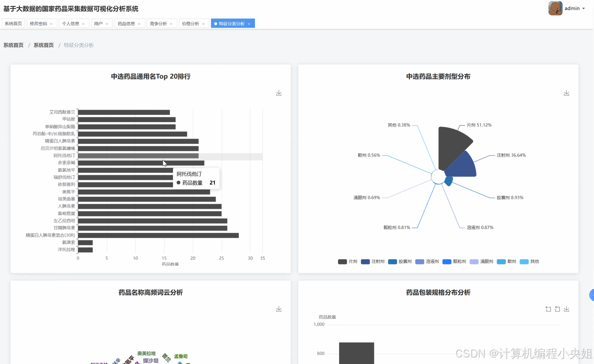The image size is (594, 364).
Task: Click the 奥美拉唑 word in word cloud
Action: pyautogui.click(x=146, y=353)
